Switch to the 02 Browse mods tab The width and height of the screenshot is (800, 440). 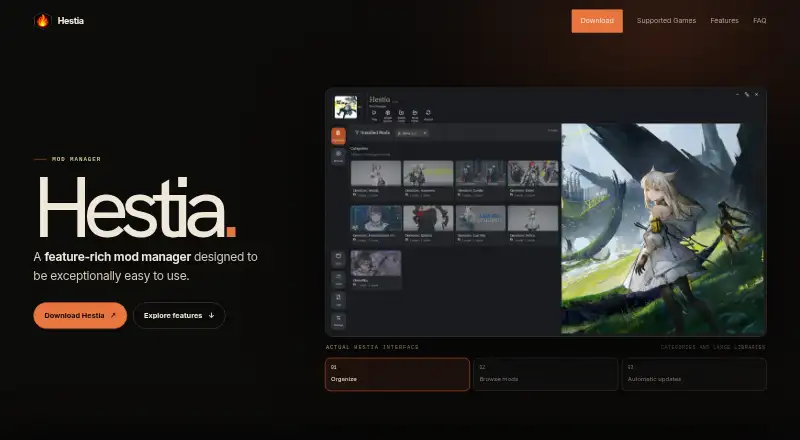pyautogui.click(x=545, y=374)
